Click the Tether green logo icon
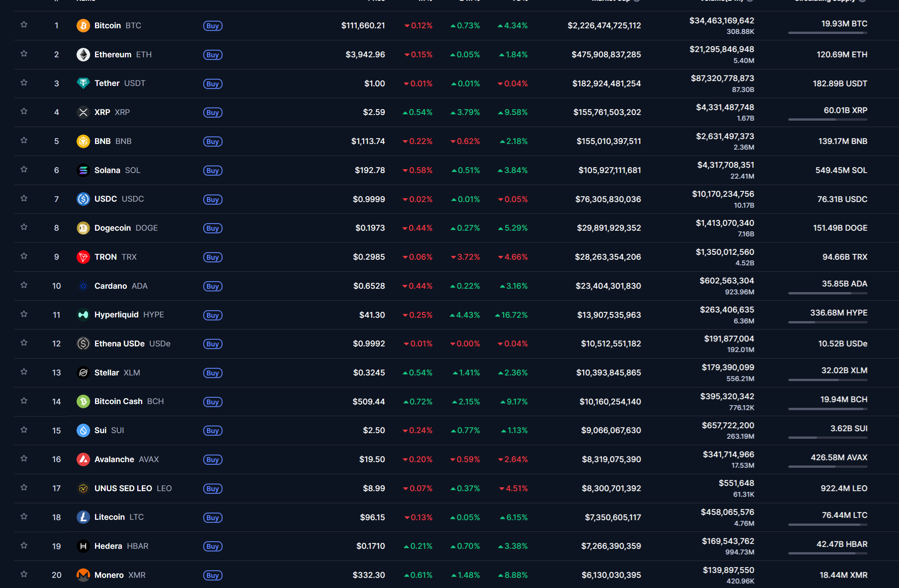The image size is (899, 588). (x=83, y=83)
